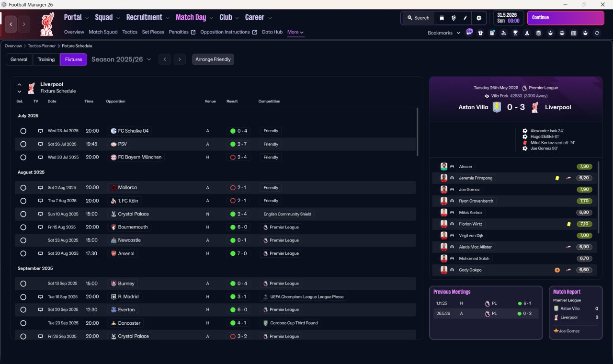Click the Opposition column header
Viewport: 613px width, 364px height.
click(116, 102)
